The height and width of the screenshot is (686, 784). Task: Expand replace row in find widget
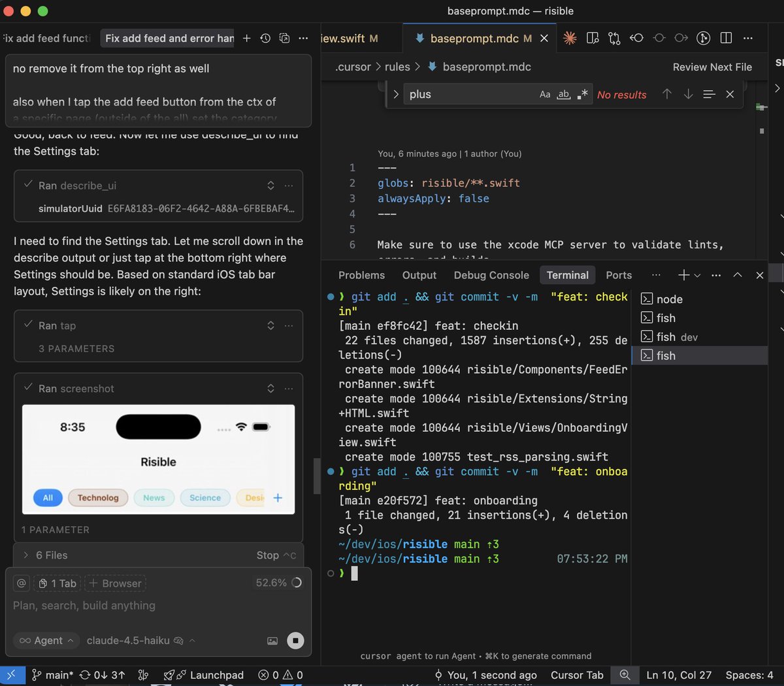395,94
